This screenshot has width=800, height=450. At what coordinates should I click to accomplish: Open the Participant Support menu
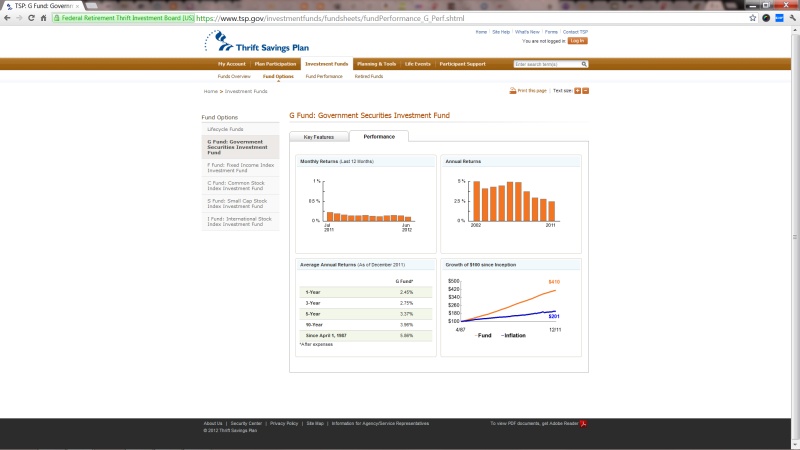(462, 64)
